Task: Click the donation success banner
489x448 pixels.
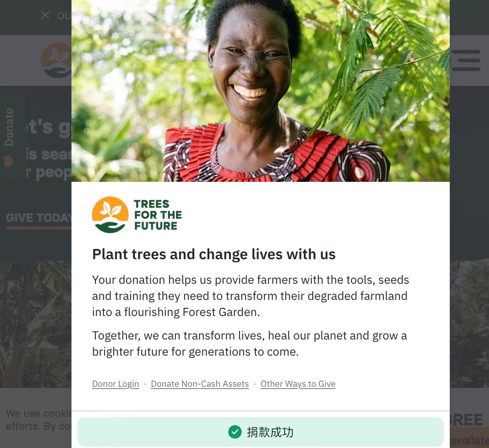Action: 261,432
